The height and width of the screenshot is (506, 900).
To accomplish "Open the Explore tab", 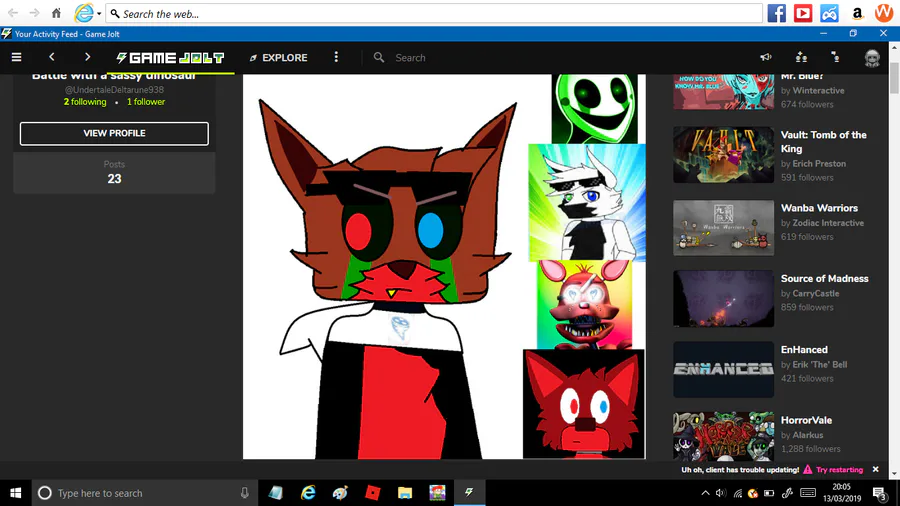I will [278, 58].
